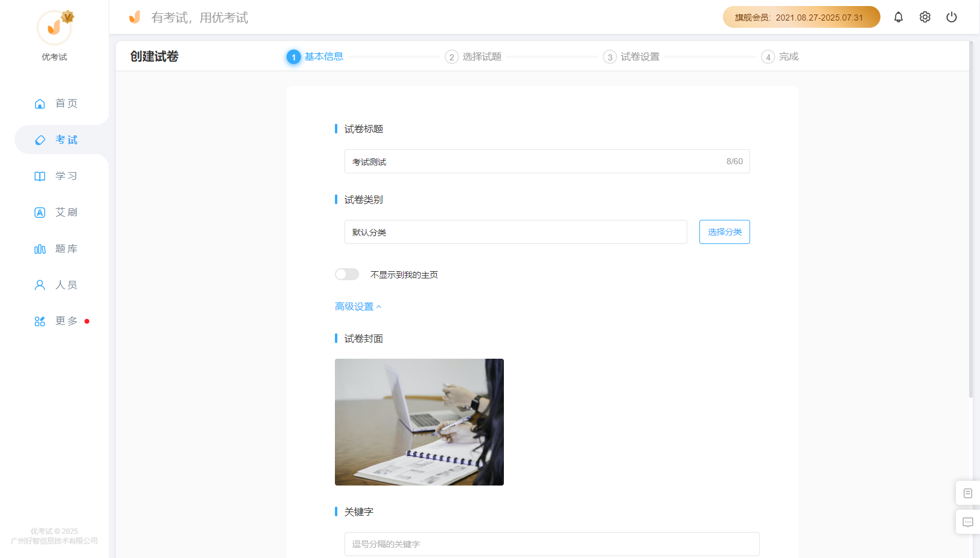Image resolution: width=980 pixels, height=558 pixels.
Task: Open the 艾刷 icon in sidebar
Action: pyautogui.click(x=40, y=213)
